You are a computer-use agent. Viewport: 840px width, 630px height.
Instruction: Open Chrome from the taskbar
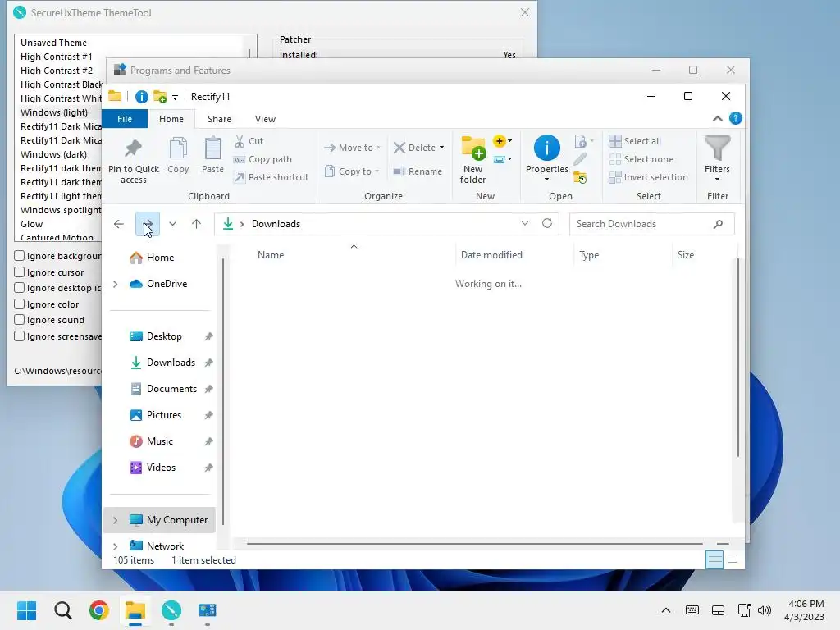[x=99, y=610]
